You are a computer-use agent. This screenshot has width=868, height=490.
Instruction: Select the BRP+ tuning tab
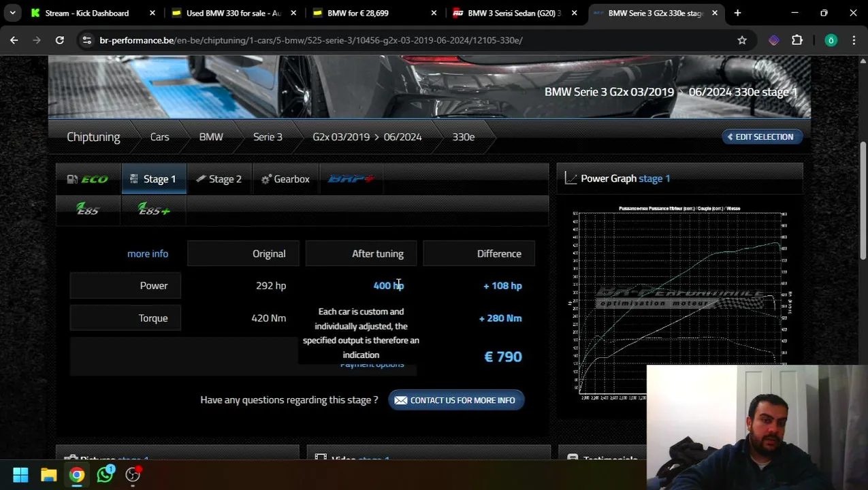pos(351,179)
